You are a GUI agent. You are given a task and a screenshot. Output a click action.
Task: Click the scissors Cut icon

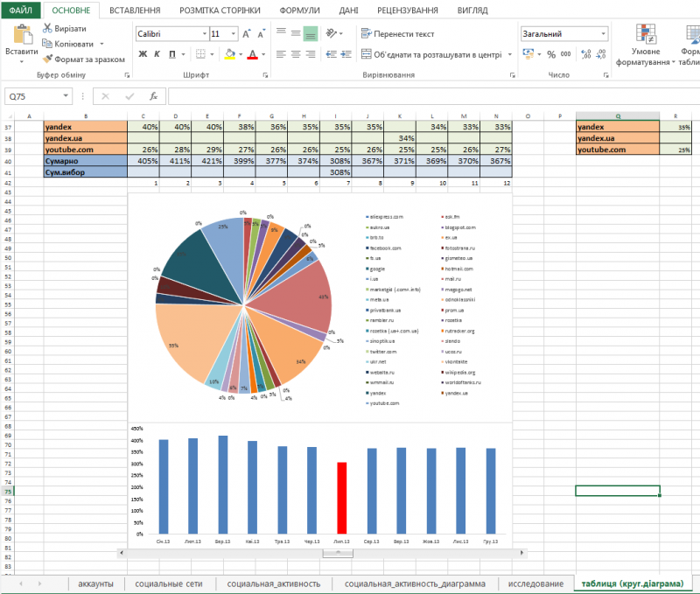pos(48,29)
